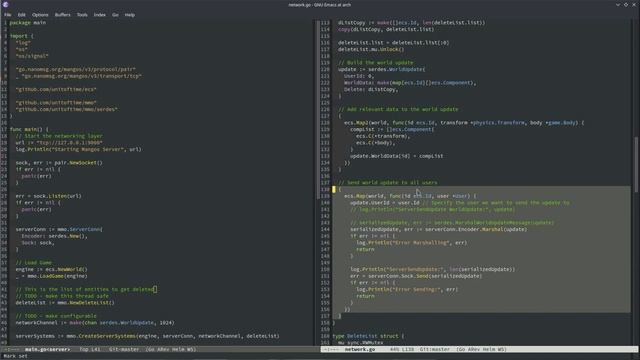
Task: Click "err = sock.Listen(url)" line
Action: (x=49, y=196)
